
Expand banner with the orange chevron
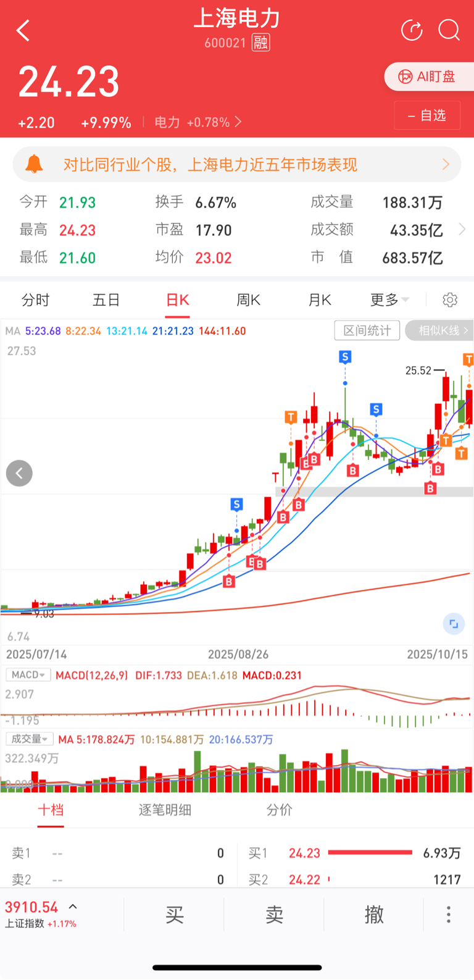(446, 164)
